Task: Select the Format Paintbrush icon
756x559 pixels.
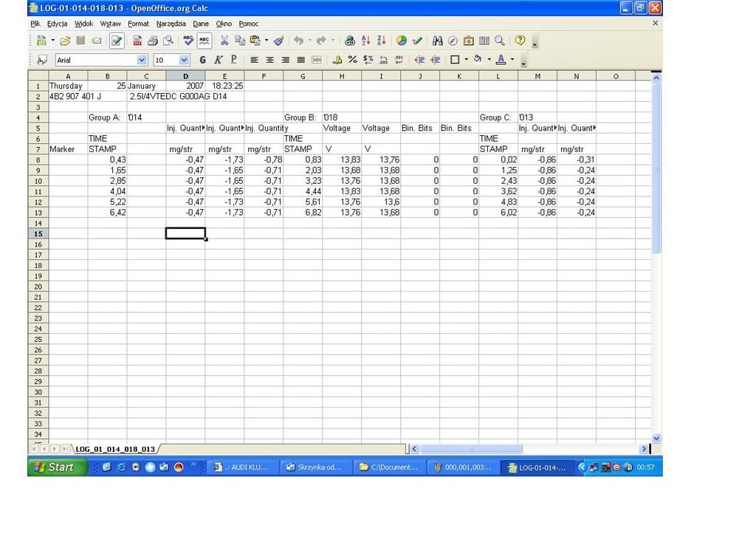Action: click(x=278, y=41)
